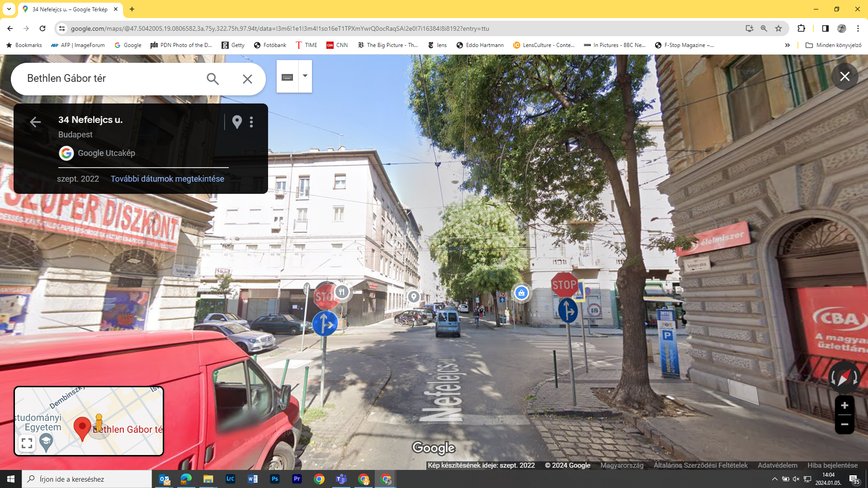Open the Minden könyvjelző bookmarks folder
Viewport: 868px width, 488px height.
tap(833, 45)
